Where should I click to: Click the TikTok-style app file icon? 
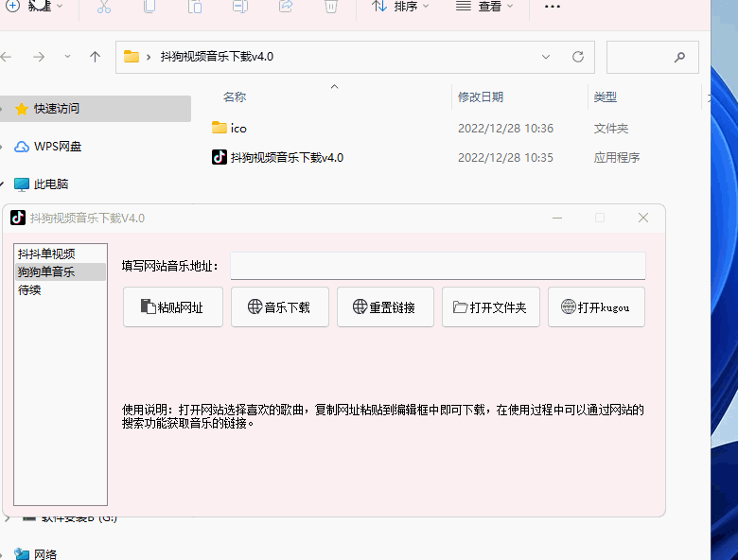click(x=220, y=157)
